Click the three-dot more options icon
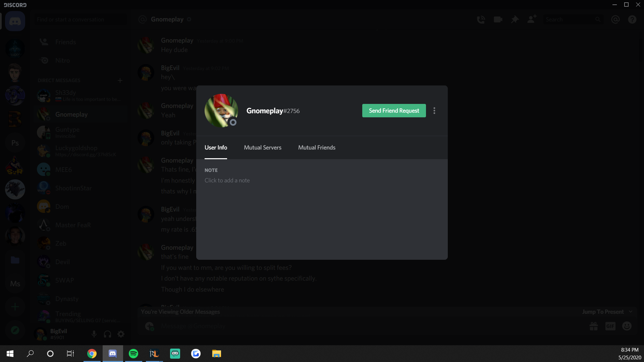 (x=434, y=111)
